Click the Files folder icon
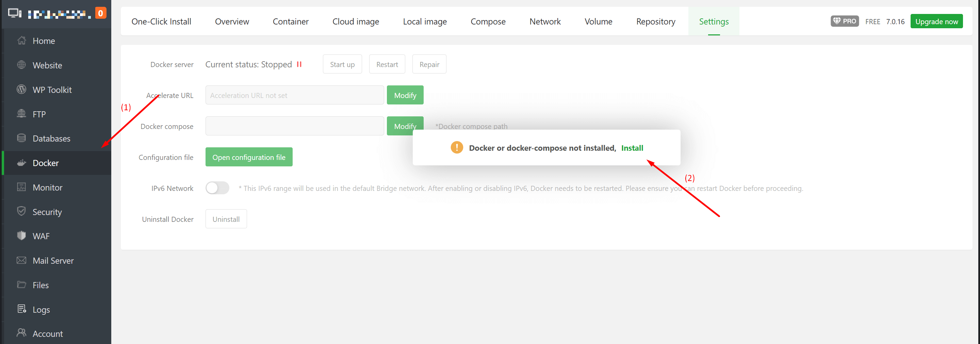Screen dimensions: 980x344 [x=22, y=285]
